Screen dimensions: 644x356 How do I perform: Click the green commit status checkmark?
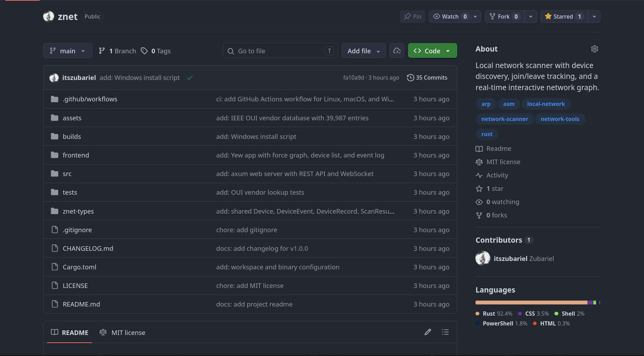pyautogui.click(x=190, y=78)
